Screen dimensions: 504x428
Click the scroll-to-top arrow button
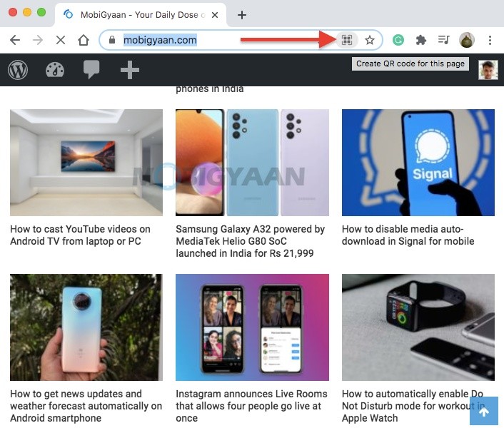tap(484, 411)
